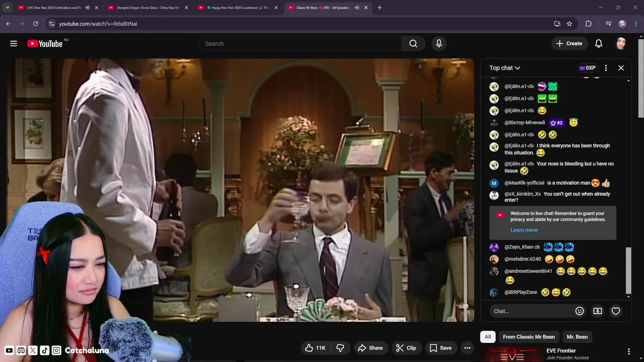Close the live chat panel
Viewport: 644px width, 362px height.
[x=621, y=68]
